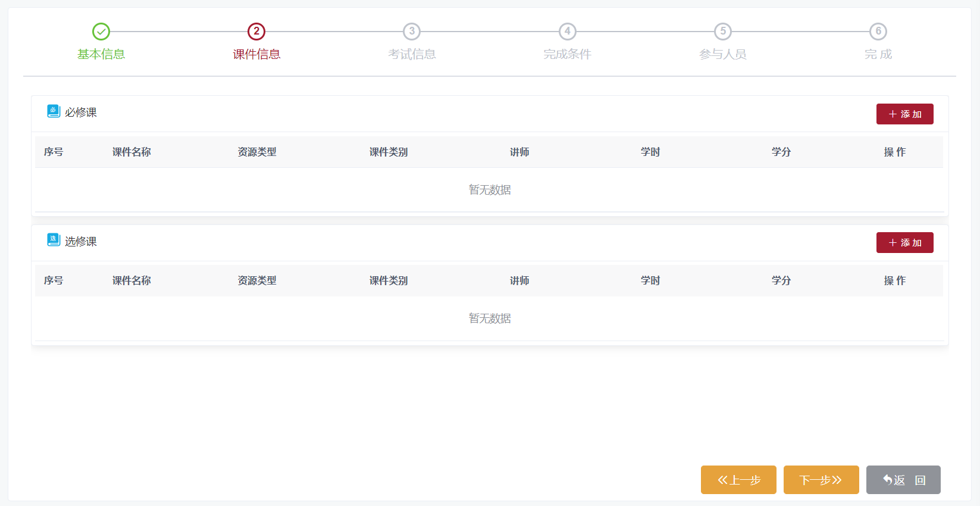Click 学分 header in 必修课 table

tap(781, 152)
